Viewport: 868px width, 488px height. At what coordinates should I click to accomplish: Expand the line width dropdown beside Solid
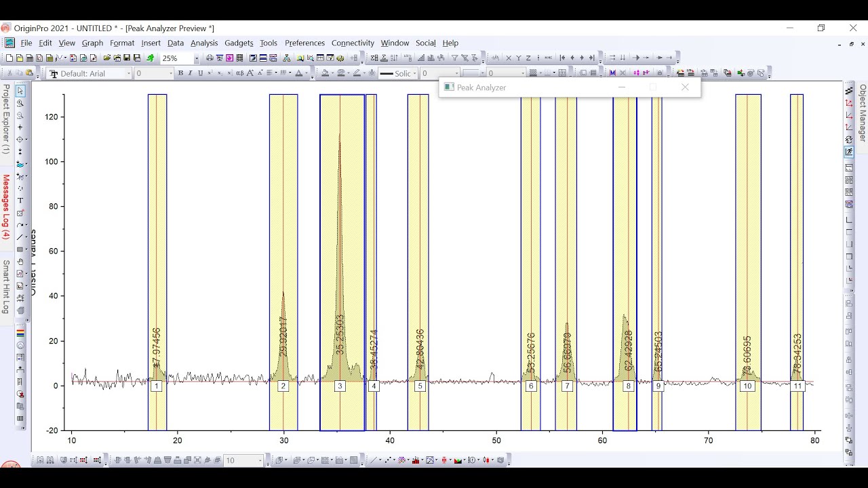pyautogui.click(x=456, y=73)
